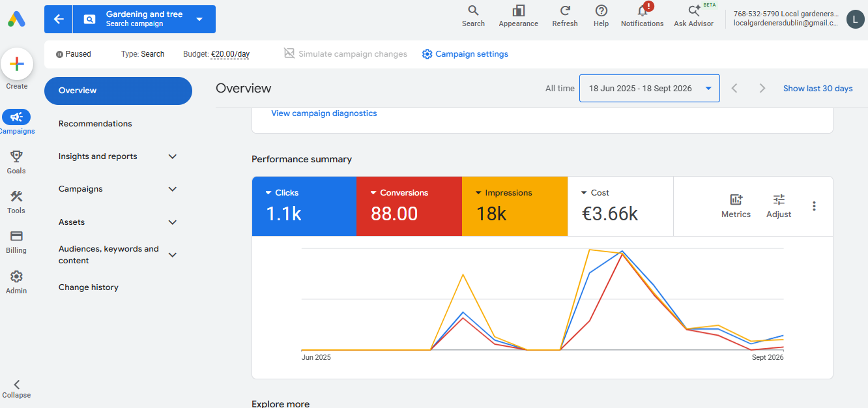
Task: Open Change history
Action: 89,287
